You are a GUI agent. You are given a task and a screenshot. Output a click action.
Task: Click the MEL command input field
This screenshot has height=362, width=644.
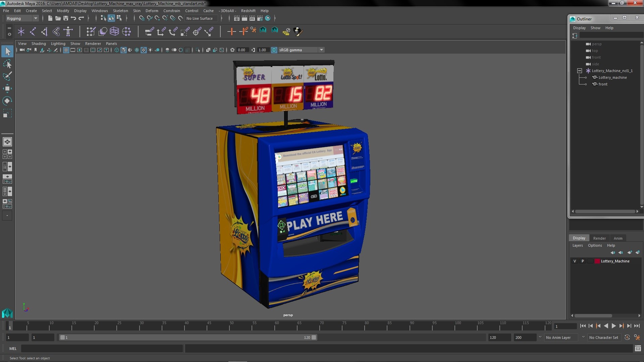[x=102, y=349]
